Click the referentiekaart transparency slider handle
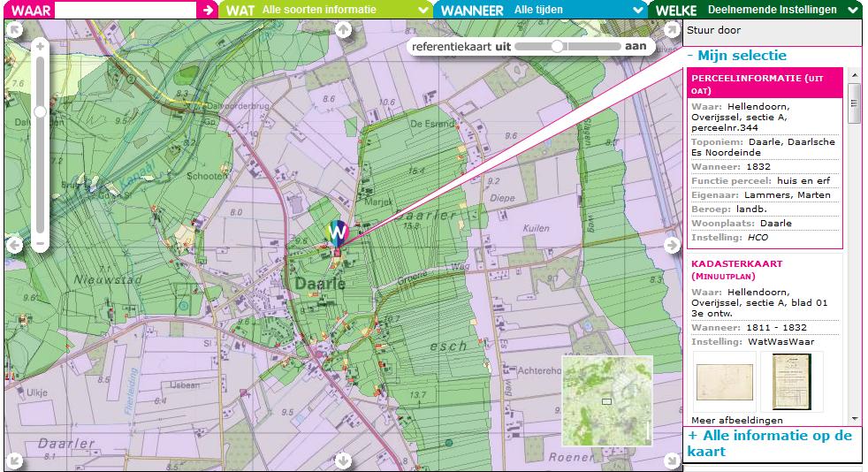 pyautogui.click(x=557, y=46)
